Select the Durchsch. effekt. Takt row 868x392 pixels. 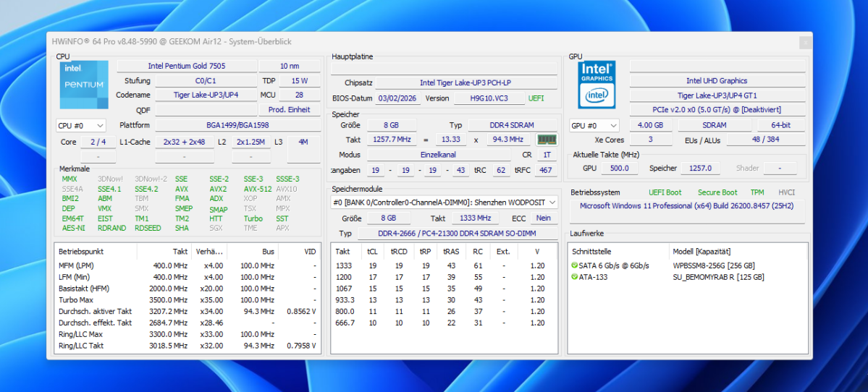pyautogui.click(x=187, y=323)
